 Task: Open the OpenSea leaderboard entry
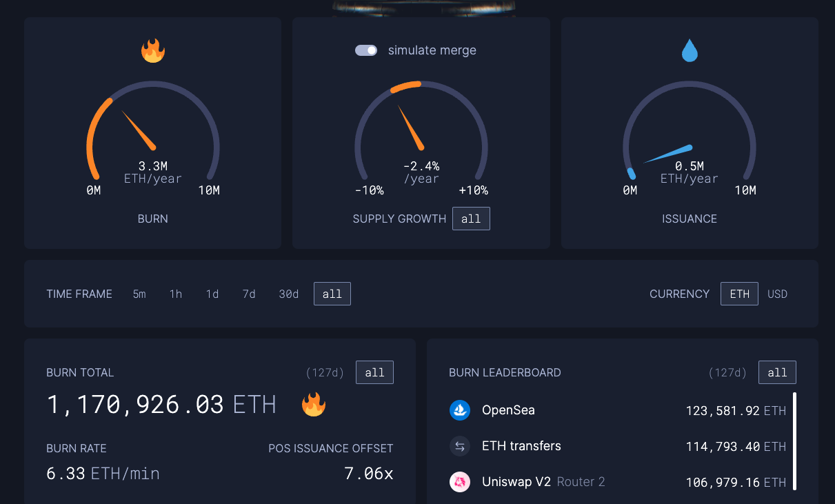(x=508, y=410)
